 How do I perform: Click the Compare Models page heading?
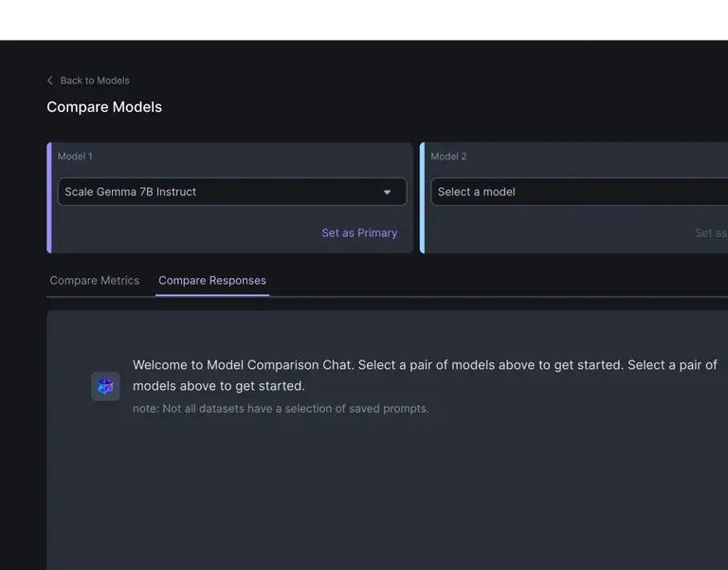pyautogui.click(x=104, y=107)
